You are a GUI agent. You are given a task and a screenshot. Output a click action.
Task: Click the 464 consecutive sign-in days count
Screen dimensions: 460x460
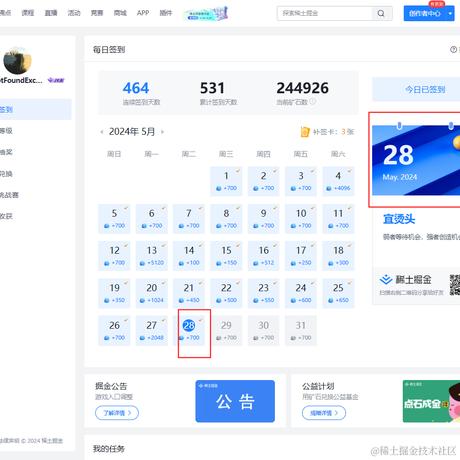click(x=136, y=88)
